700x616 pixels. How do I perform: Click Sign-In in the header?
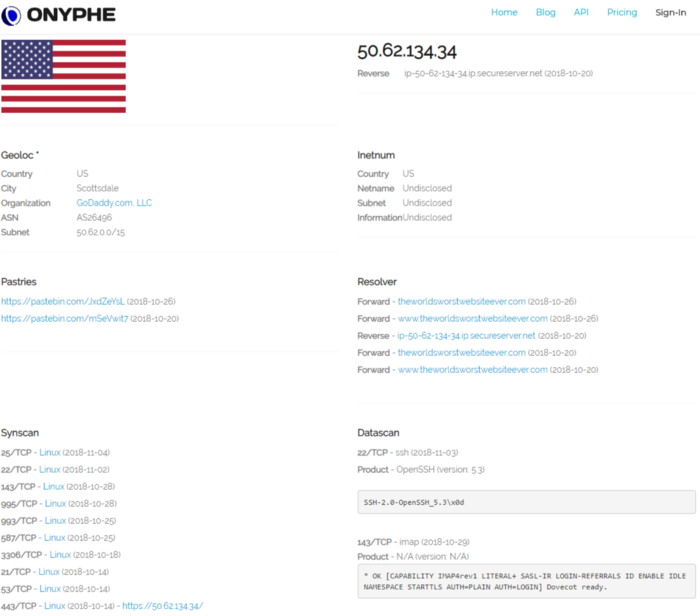coord(671,12)
